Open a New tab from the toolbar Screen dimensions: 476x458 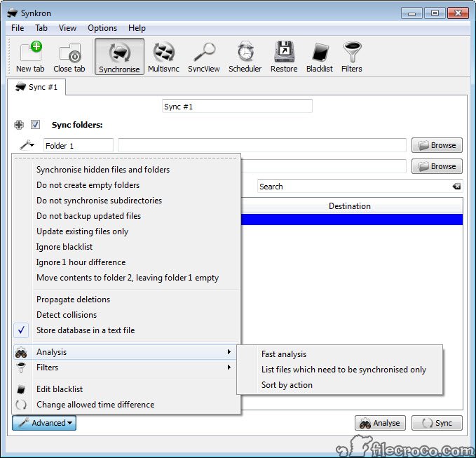[30, 57]
